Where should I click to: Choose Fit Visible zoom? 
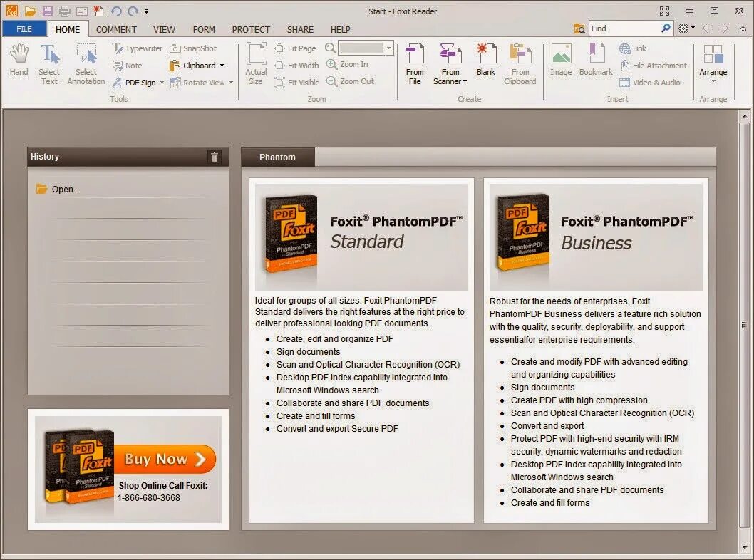coord(296,82)
